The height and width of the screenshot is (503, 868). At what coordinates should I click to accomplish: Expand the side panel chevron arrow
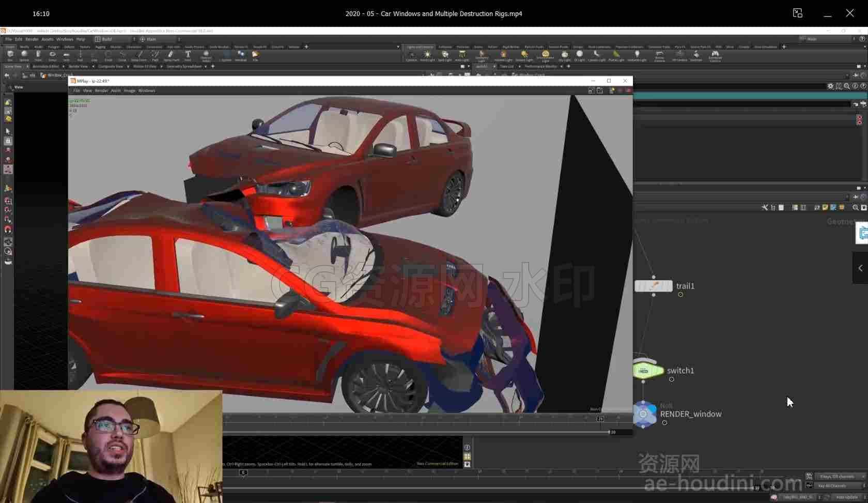(860, 268)
